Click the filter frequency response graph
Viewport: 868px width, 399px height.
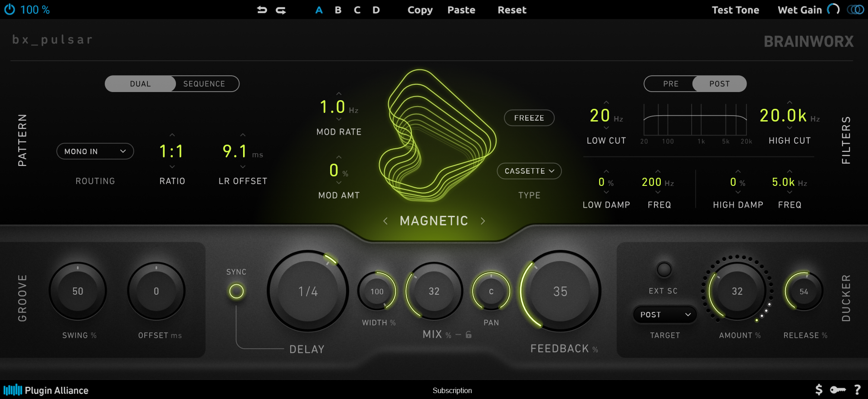click(695, 120)
